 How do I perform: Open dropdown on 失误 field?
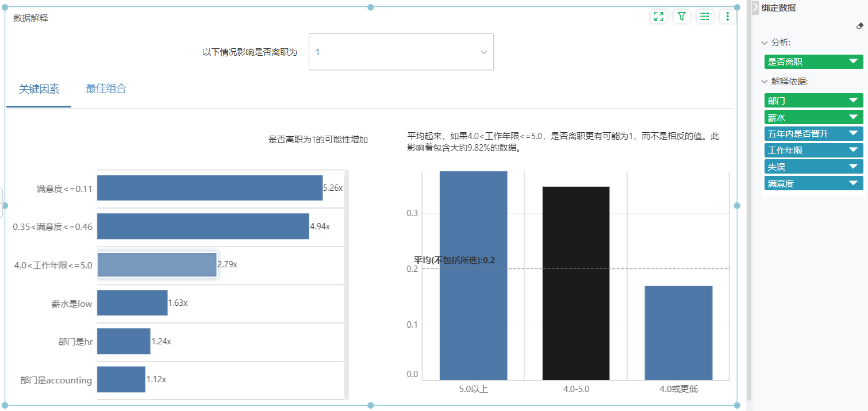pos(853,167)
